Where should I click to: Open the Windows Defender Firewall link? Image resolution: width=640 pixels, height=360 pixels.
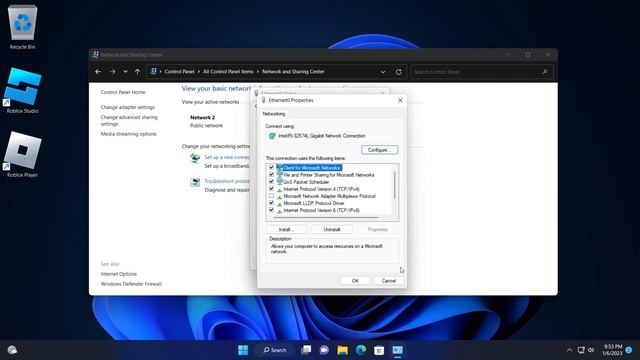131,284
